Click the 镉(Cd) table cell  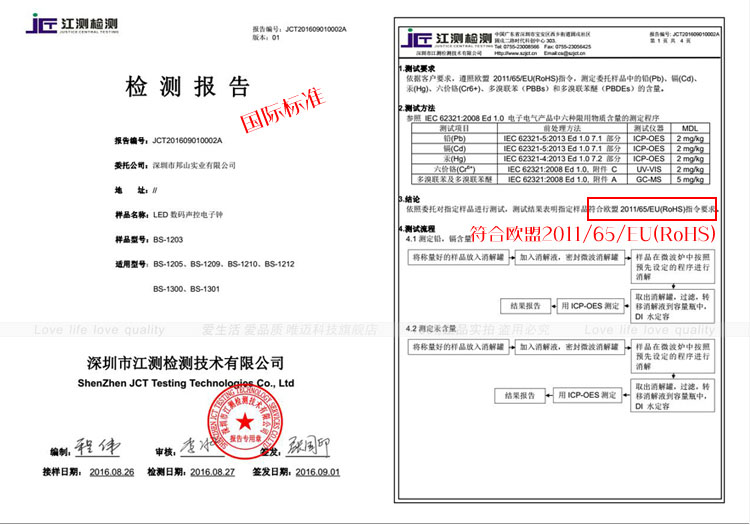[454, 148]
